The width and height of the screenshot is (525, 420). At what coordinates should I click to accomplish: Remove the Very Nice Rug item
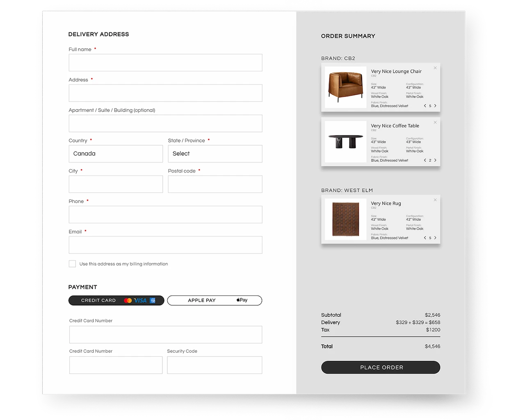point(435,200)
